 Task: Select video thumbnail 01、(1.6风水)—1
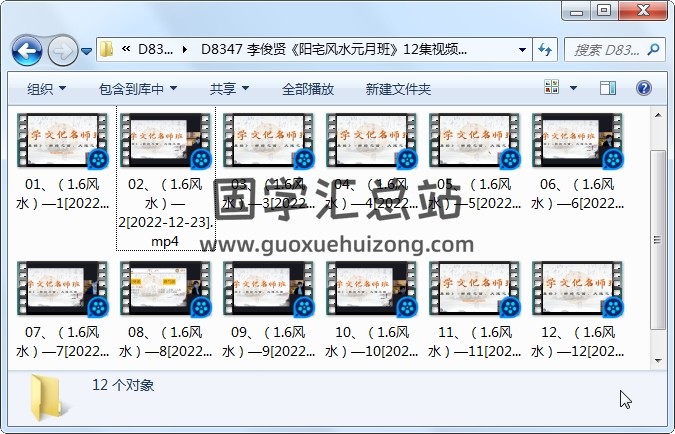point(62,141)
